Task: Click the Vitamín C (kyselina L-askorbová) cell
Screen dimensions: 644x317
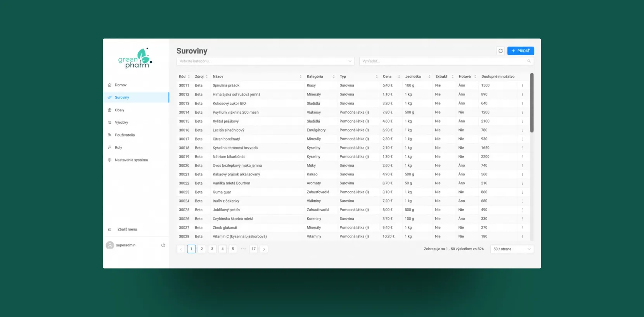Action: point(240,236)
